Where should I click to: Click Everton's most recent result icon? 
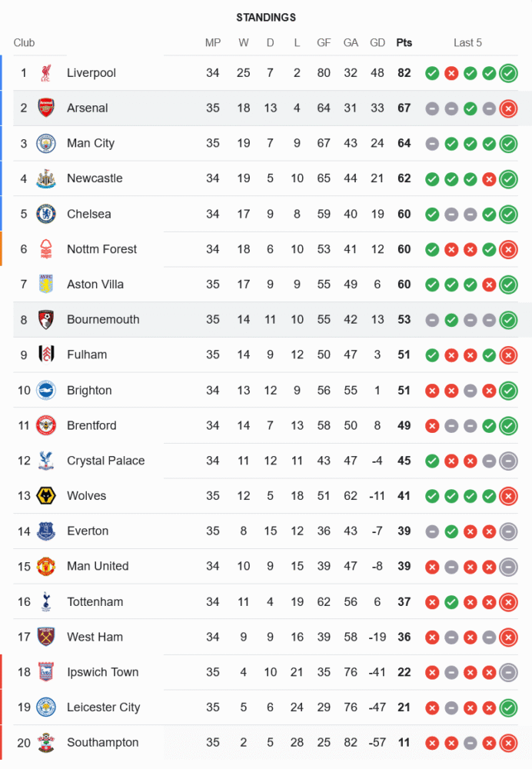pos(507,531)
